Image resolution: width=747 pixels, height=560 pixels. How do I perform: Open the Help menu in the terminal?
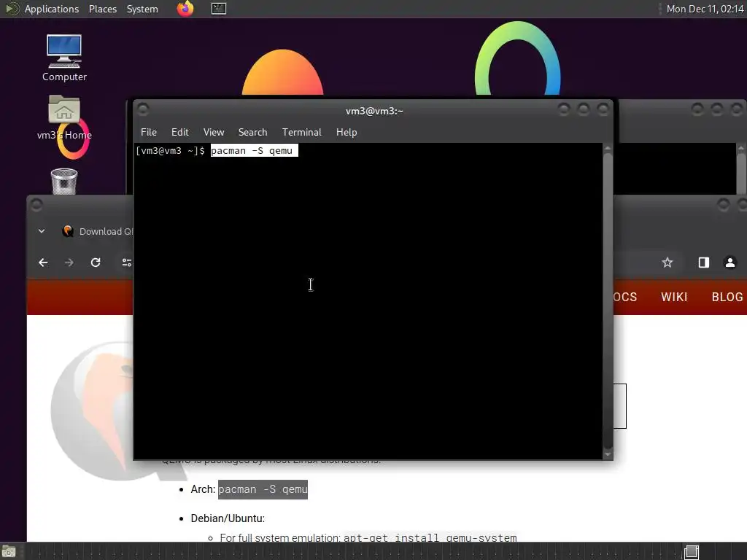347,133
